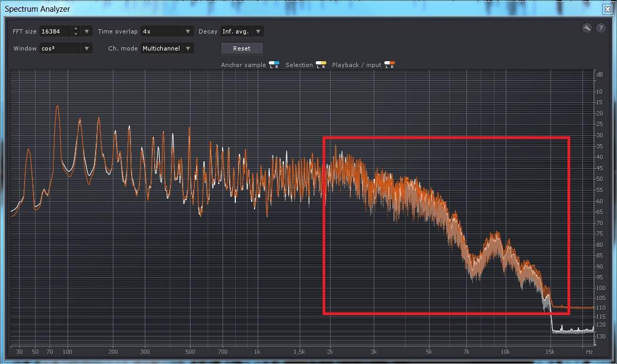Open the FFT size dropdown arrow
The width and height of the screenshot is (617, 364).
point(87,31)
